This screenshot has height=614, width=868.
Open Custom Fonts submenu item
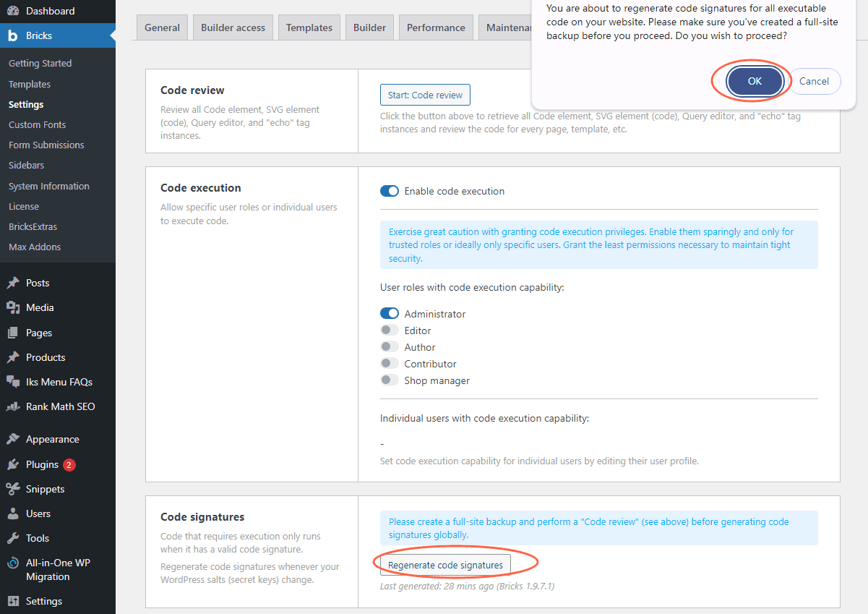(x=37, y=124)
